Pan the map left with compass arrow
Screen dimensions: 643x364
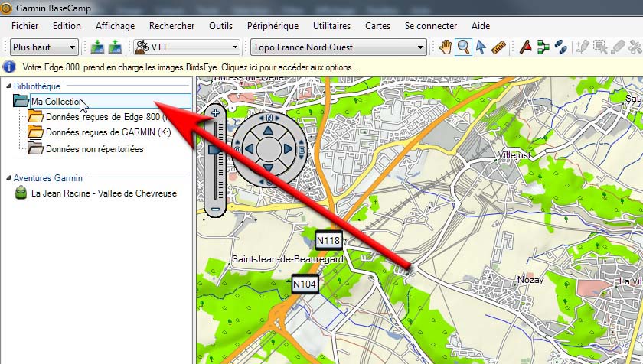(x=249, y=149)
